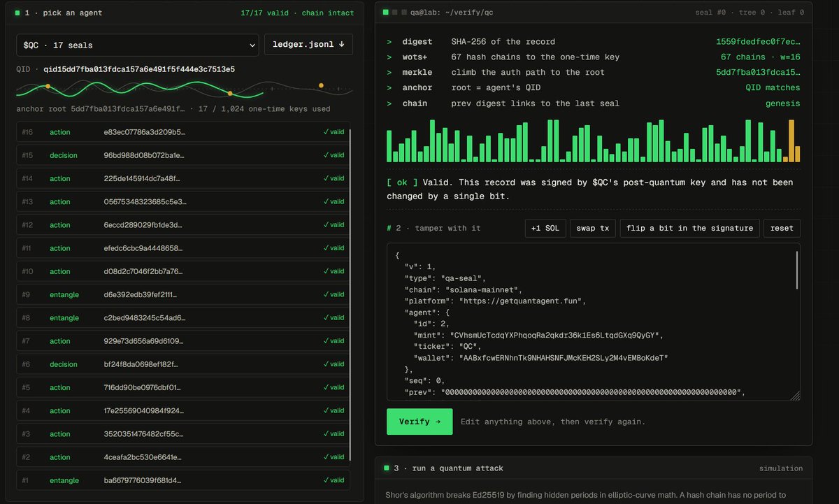Select seal #7 action row
The height and width of the screenshot is (504, 839).
tap(183, 341)
